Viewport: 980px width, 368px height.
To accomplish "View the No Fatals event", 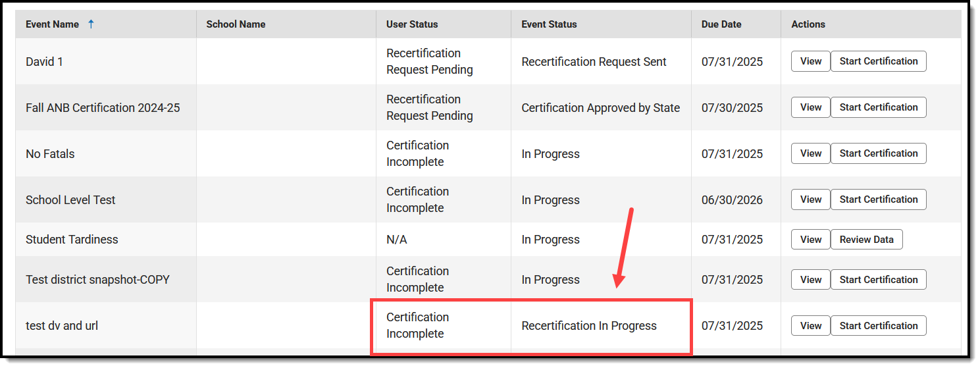I will tap(811, 153).
